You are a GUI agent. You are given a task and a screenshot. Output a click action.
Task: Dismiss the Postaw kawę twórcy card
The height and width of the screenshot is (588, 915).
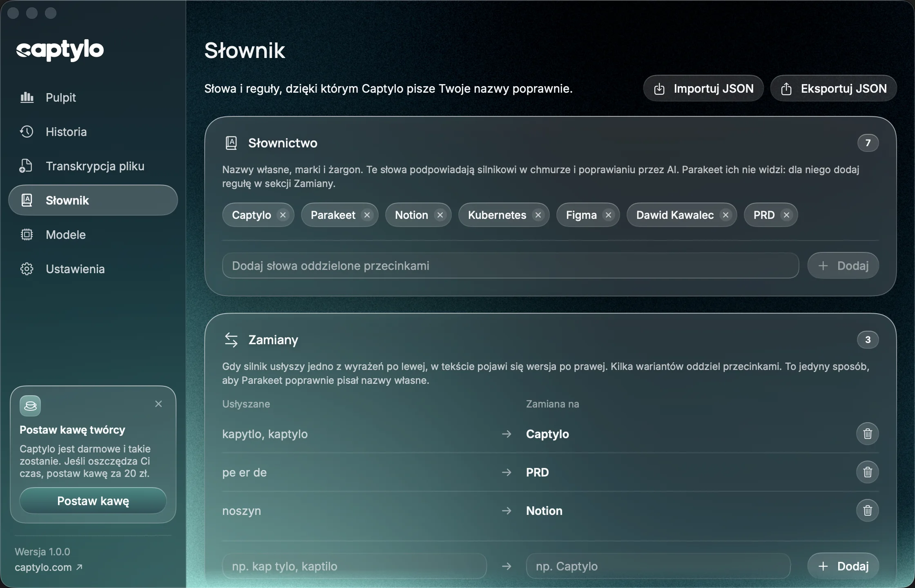pos(158,404)
